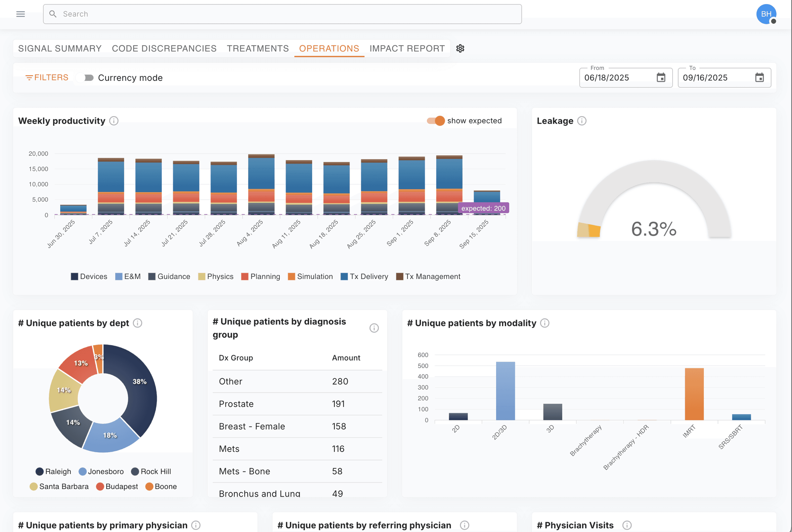This screenshot has height=532, width=792.
Task: Click the expected: 200 tooltip label
Action: (483, 208)
